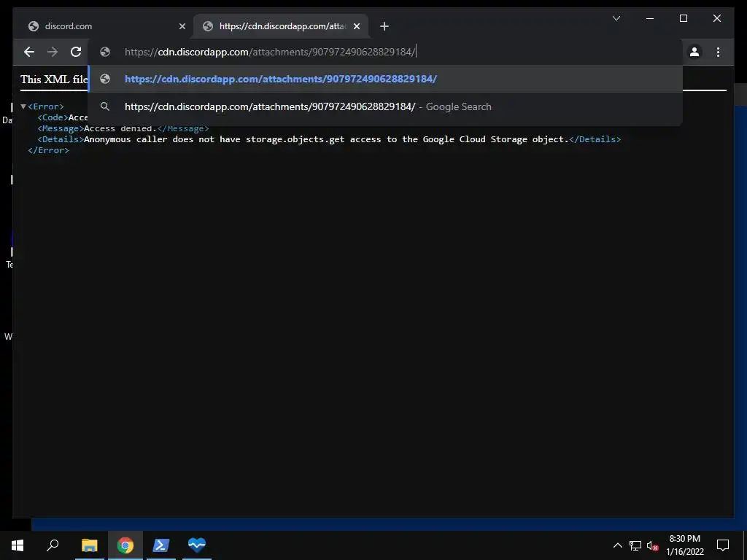Collapse the Error XML node triangle
This screenshot has height=560, width=747.
[23, 106]
